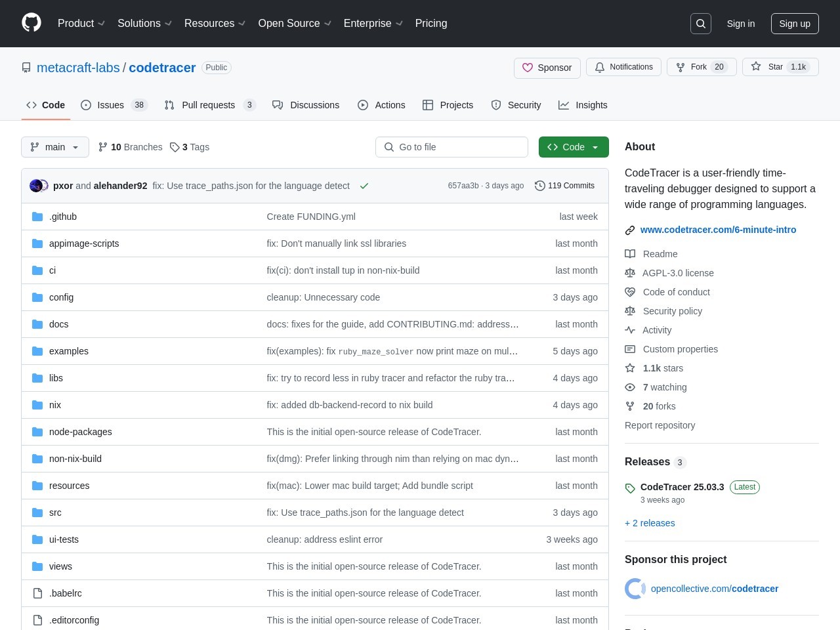Viewport: 840px width, 630px height.
Task: View the 3 Tags link
Action: click(190, 147)
